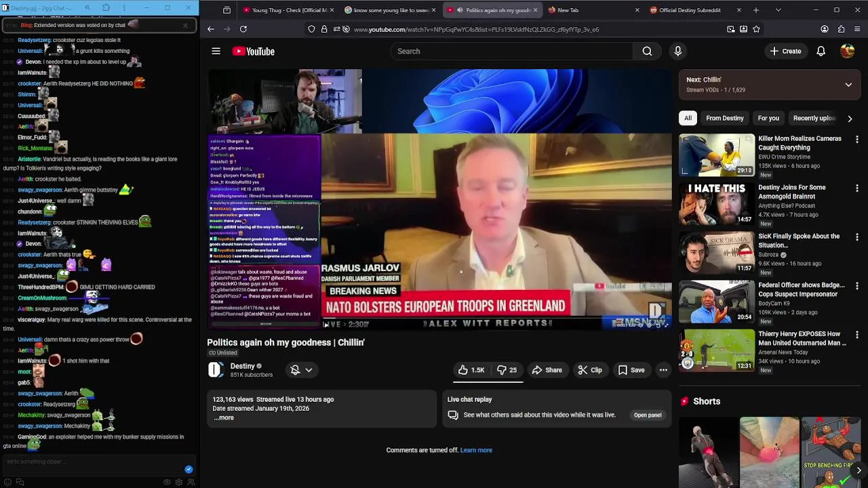Image resolution: width=868 pixels, height=488 pixels.
Task: Open the Destiny channel name link
Action: (x=242, y=366)
